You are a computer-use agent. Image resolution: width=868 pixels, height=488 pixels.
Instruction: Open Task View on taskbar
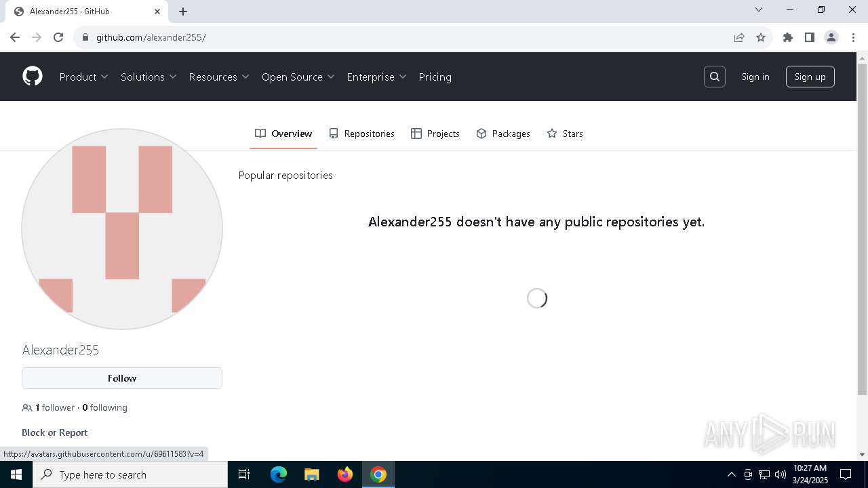[244, 474]
